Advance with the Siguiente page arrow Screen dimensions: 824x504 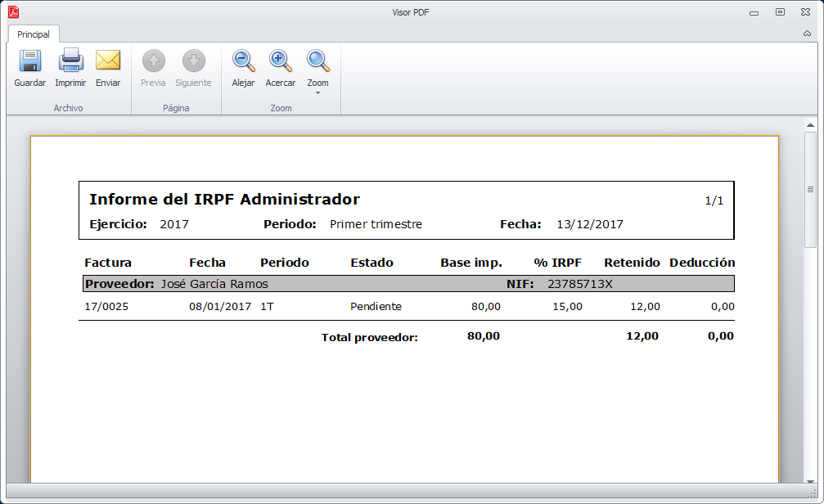pos(193,62)
